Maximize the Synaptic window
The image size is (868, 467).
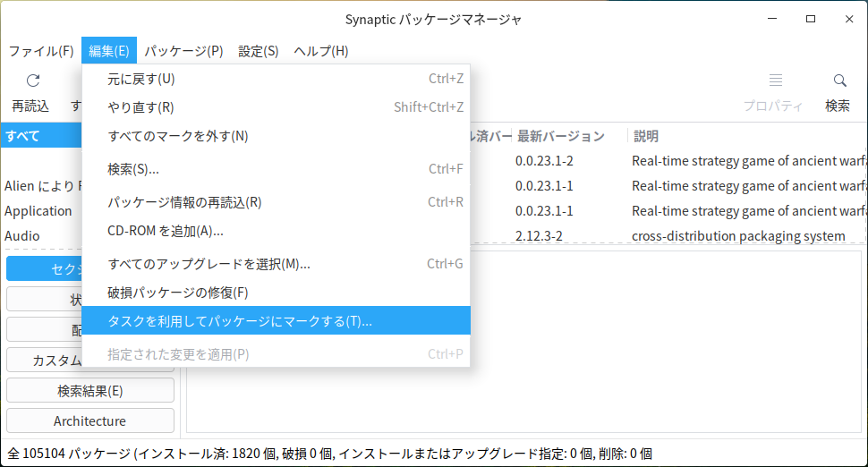811,19
